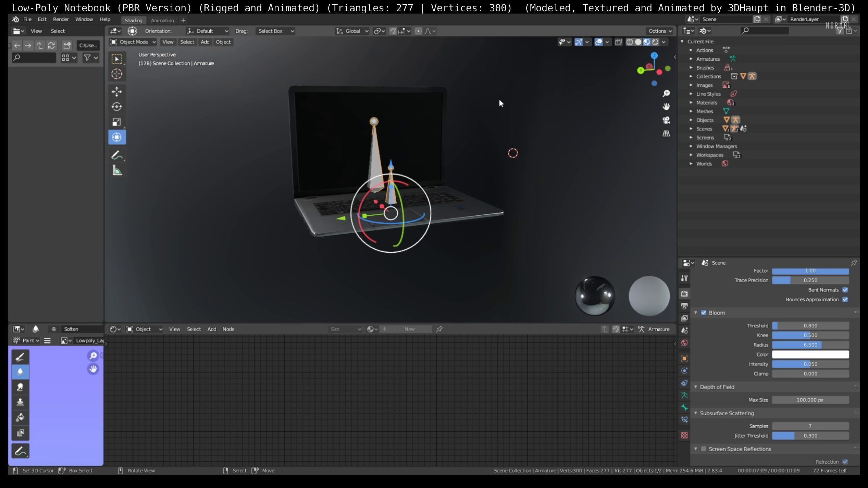The width and height of the screenshot is (868, 488).
Task: Select the Clone stamp paint tool
Action: [x=20, y=402]
